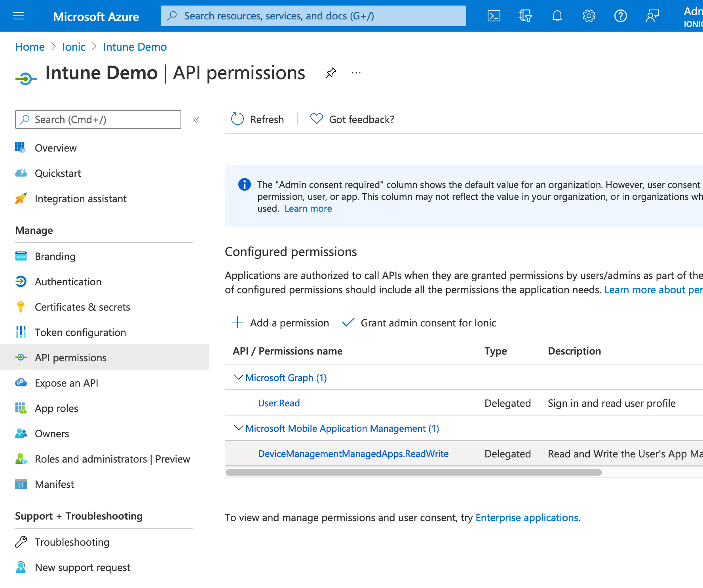Click the Troubleshooting wrench icon

(x=21, y=542)
